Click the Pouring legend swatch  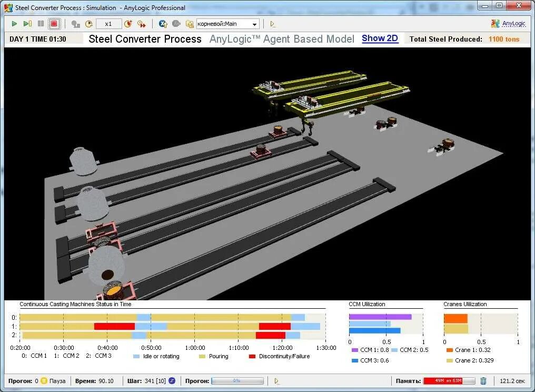tap(202, 357)
